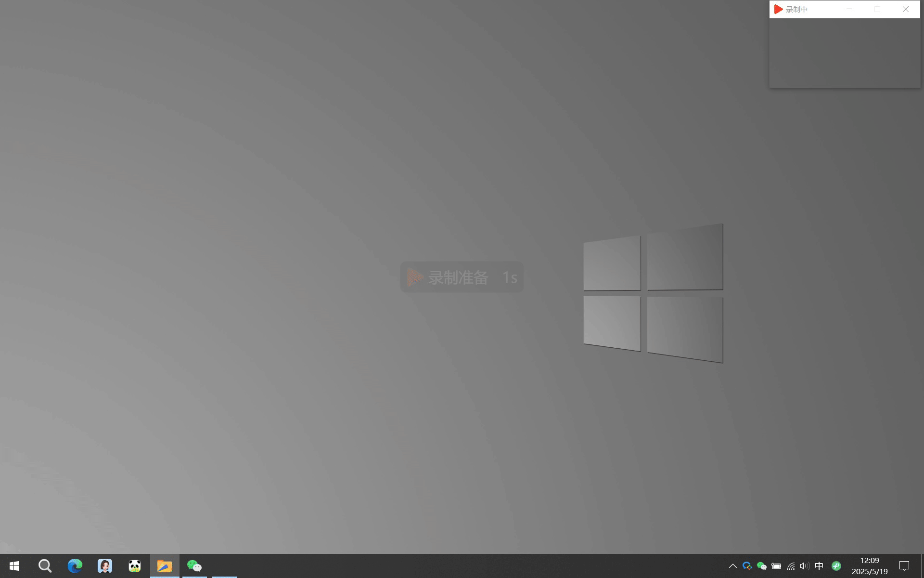This screenshot has width=924, height=578.
Task: Click the 录制中 window title icon
Action: tap(778, 9)
